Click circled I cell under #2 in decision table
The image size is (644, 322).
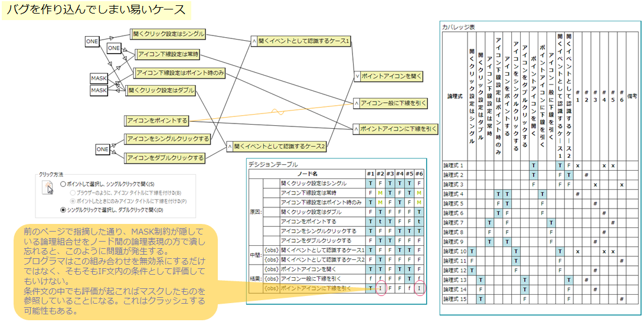pos(380,289)
